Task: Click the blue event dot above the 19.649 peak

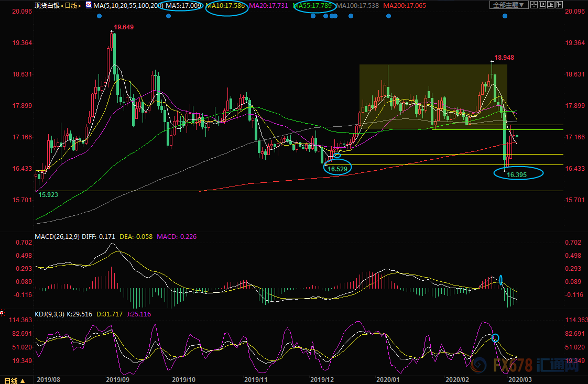Action: (99, 16)
